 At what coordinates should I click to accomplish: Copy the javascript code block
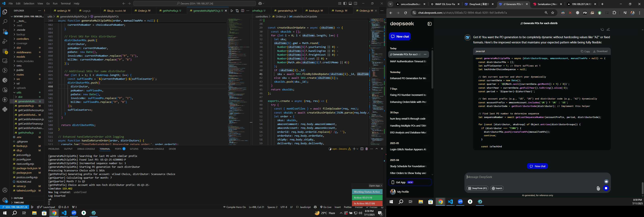pyautogui.click(x=585, y=51)
